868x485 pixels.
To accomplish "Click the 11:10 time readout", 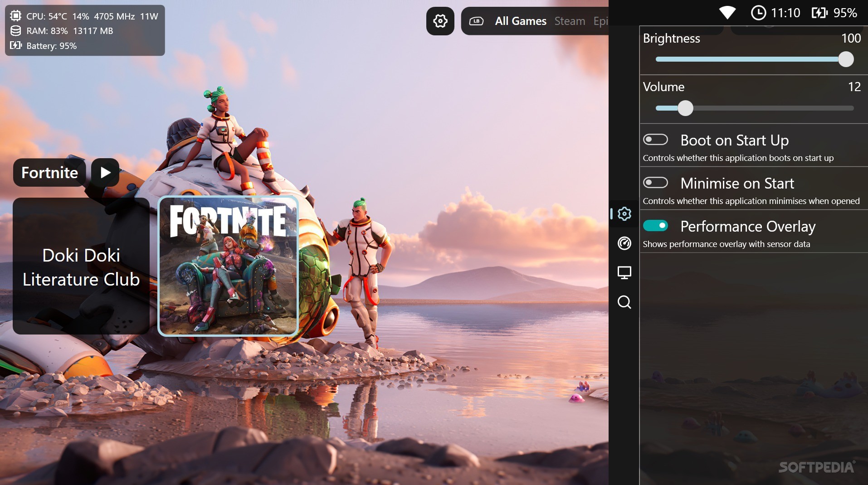I will [785, 13].
